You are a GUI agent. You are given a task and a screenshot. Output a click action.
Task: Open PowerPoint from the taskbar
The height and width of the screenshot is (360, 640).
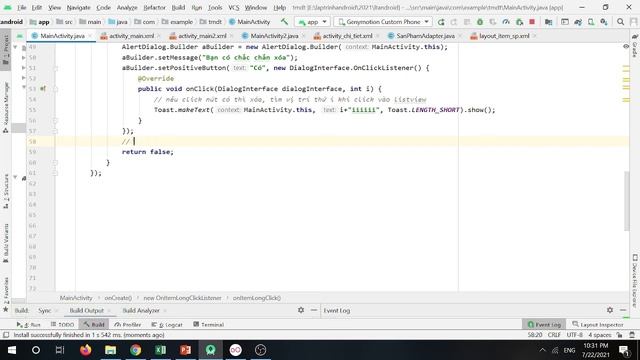pos(186,350)
